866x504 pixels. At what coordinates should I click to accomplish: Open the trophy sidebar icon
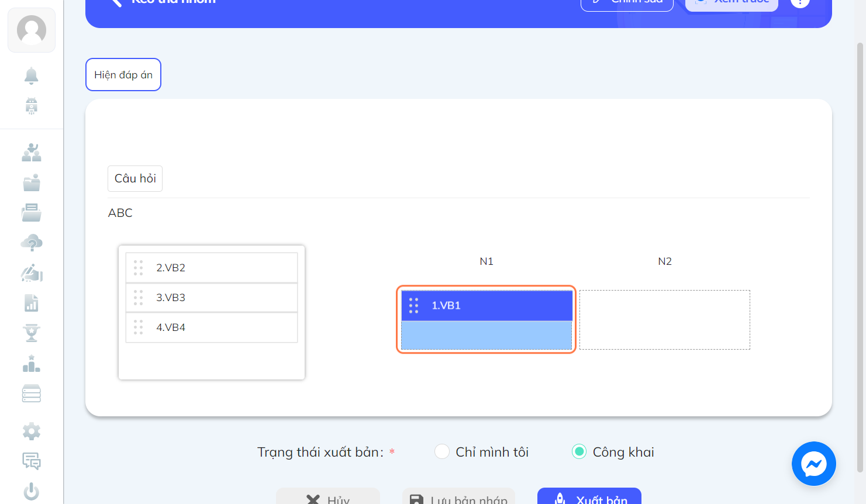pyautogui.click(x=32, y=333)
